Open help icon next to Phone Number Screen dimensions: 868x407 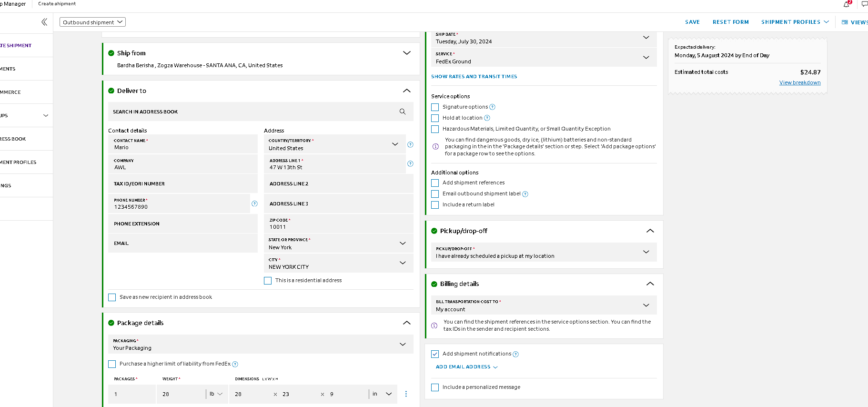click(x=254, y=203)
